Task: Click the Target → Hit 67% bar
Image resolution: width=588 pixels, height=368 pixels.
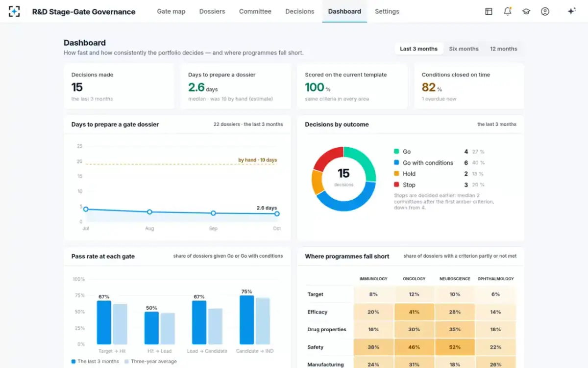Action: coord(104,322)
